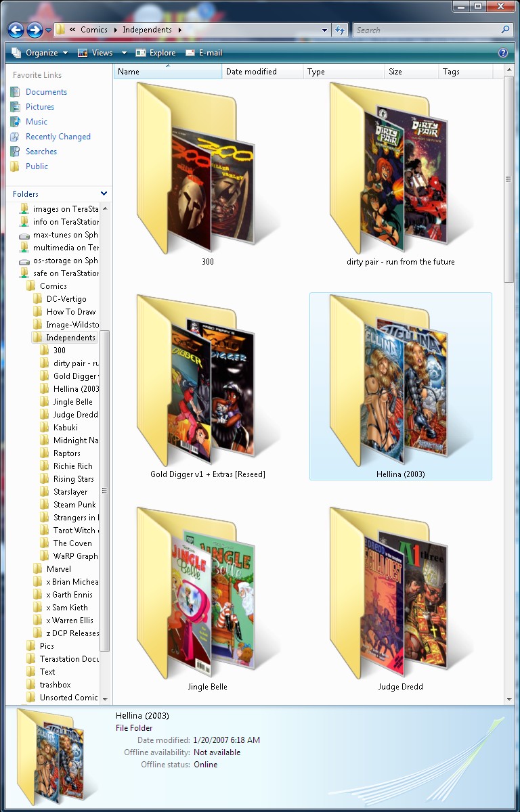Select dirty pair - run from the future folder
The image size is (520, 812).
[401, 175]
